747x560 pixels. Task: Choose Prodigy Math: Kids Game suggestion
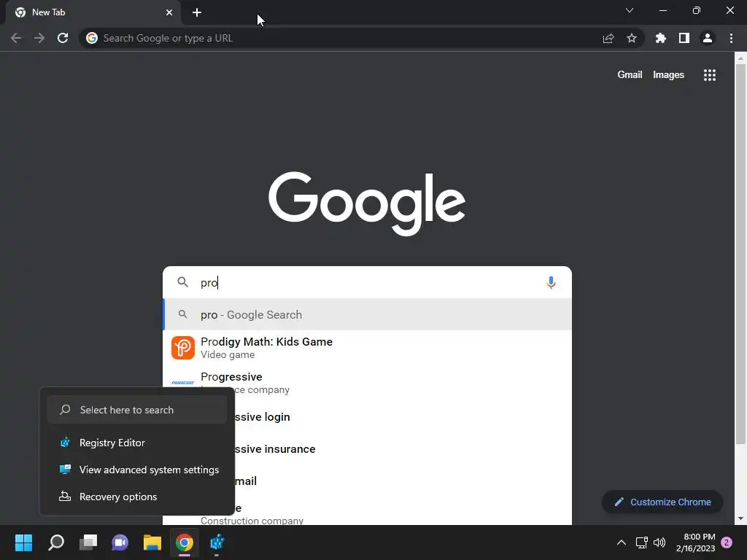coord(367,348)
